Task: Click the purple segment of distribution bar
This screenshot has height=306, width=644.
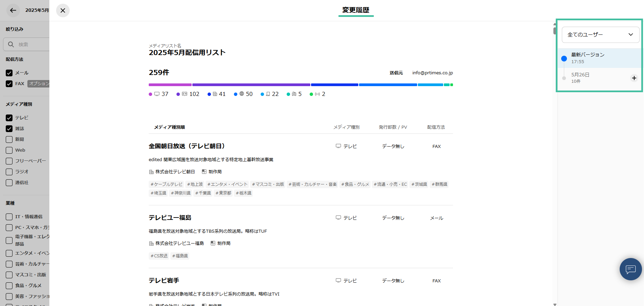Action: 251,85
